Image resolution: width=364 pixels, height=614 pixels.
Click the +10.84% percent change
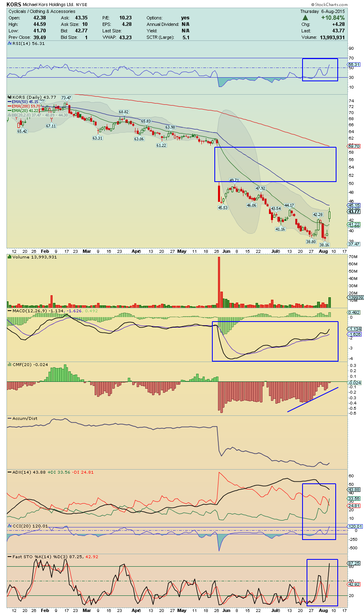tap(333, 18)
